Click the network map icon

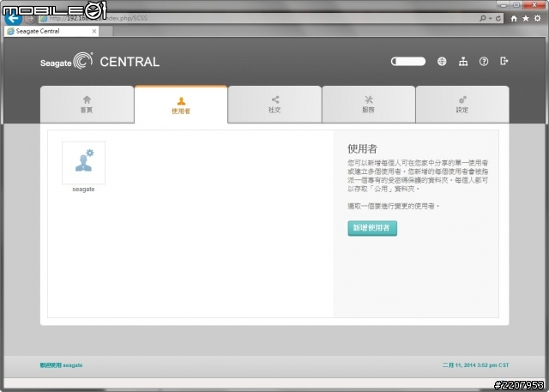click(463, 62)
